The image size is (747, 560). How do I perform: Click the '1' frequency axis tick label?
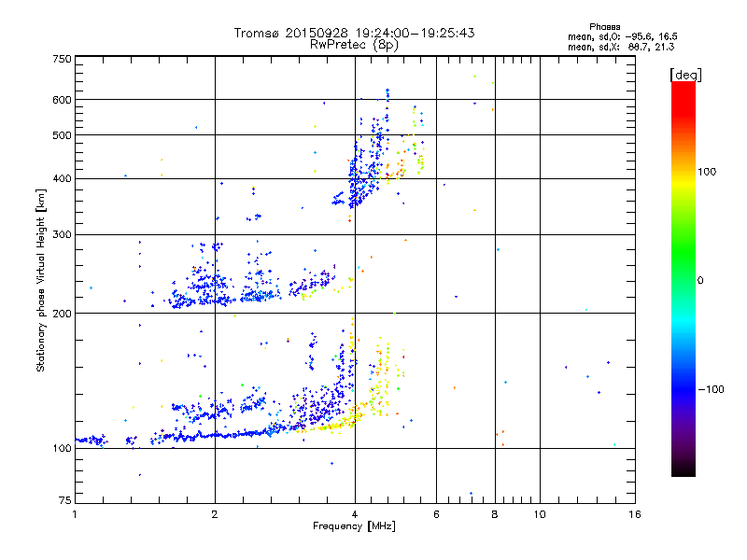(x=75, y=514)
